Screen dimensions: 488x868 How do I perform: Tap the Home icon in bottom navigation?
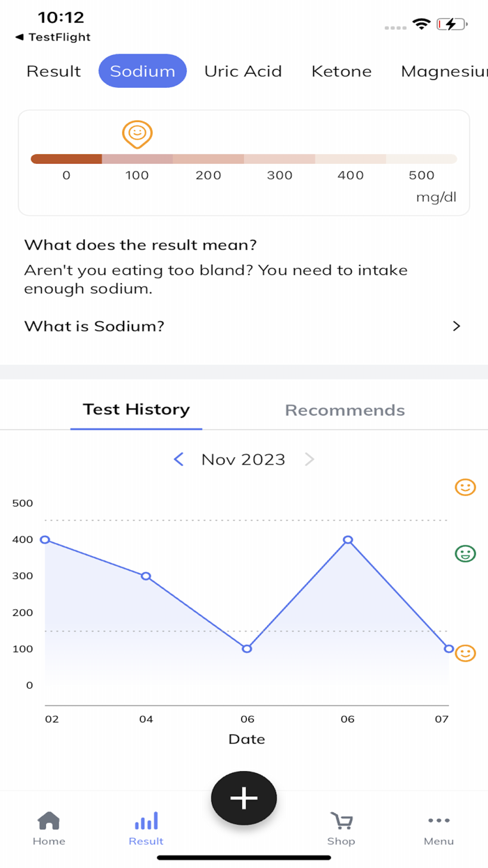click(x=49, y=821)
